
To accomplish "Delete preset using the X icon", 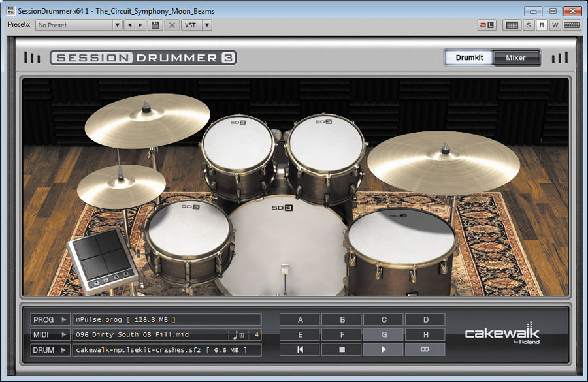I will pos(172,25).
